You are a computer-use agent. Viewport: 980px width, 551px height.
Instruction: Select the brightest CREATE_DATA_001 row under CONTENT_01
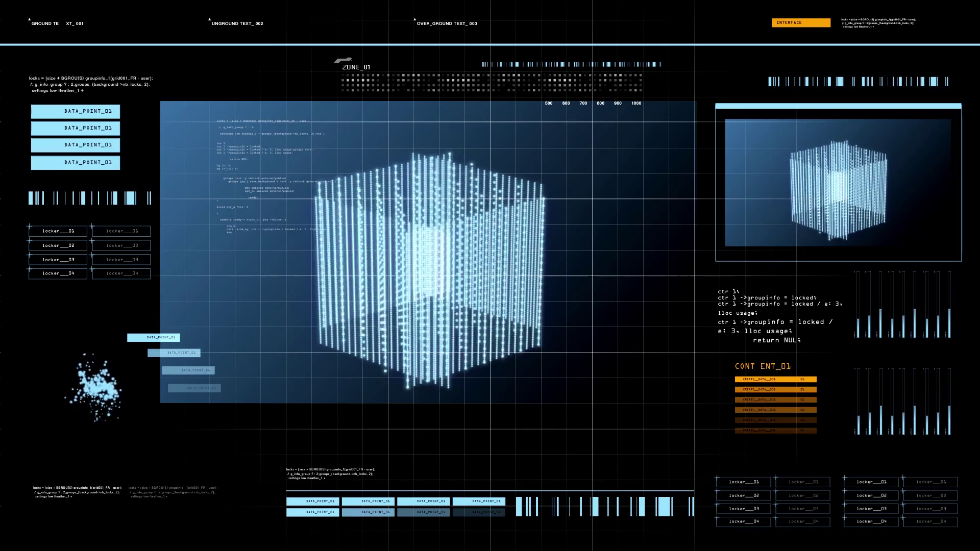[775, 379]
